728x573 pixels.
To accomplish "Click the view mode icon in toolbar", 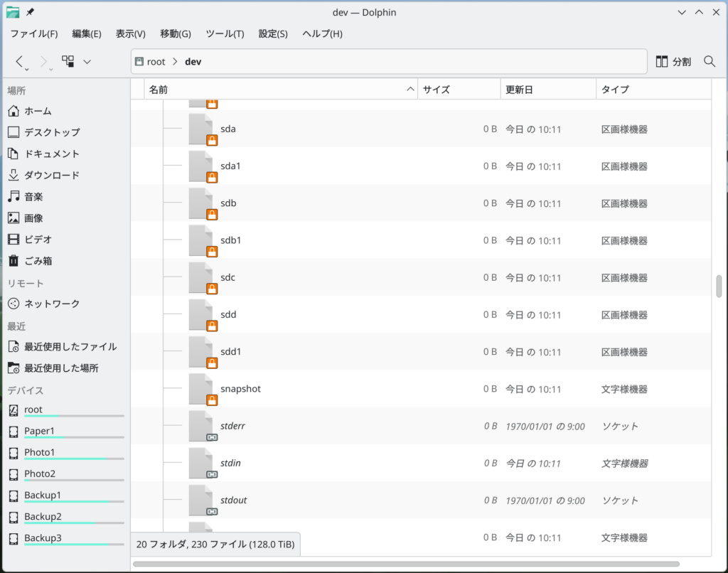I will (x=68, y=62).
